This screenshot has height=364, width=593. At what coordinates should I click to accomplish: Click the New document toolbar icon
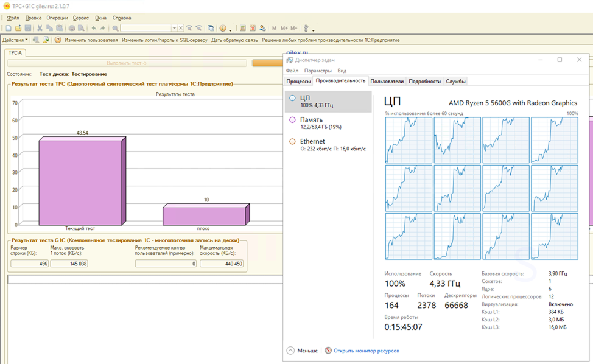(9, 29)
